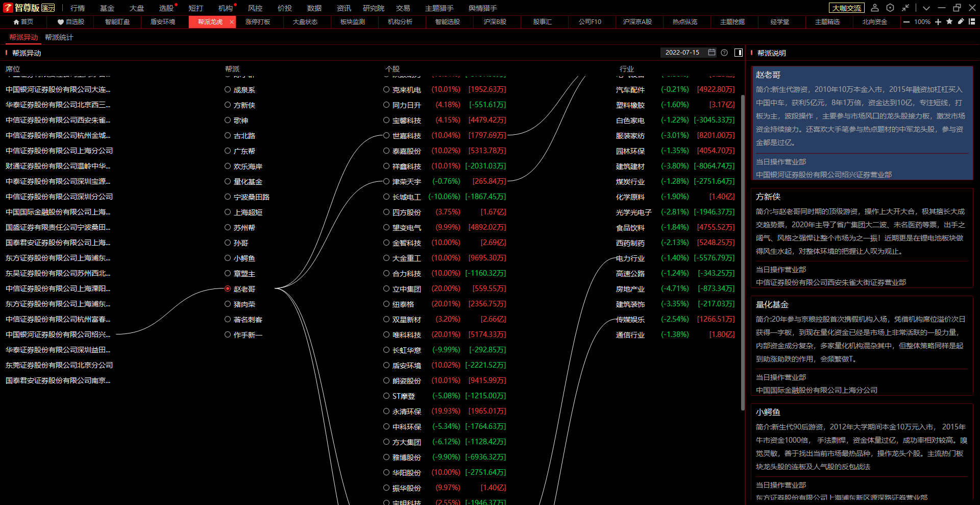Select the 量化基金 radio button
The image size is (980, 505).
[228, 181]
